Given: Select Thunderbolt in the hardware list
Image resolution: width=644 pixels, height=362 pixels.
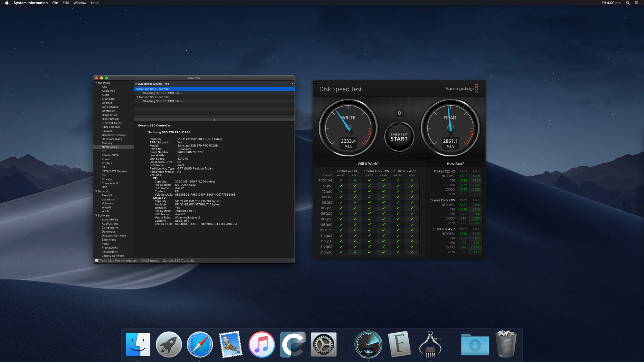Looking at the screenshot, I should 110,183.
